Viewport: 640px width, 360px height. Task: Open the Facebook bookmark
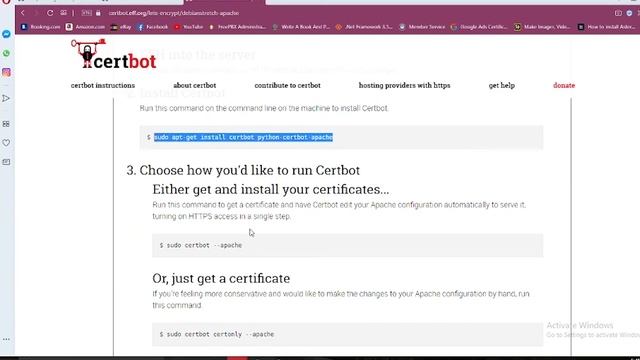153,27
